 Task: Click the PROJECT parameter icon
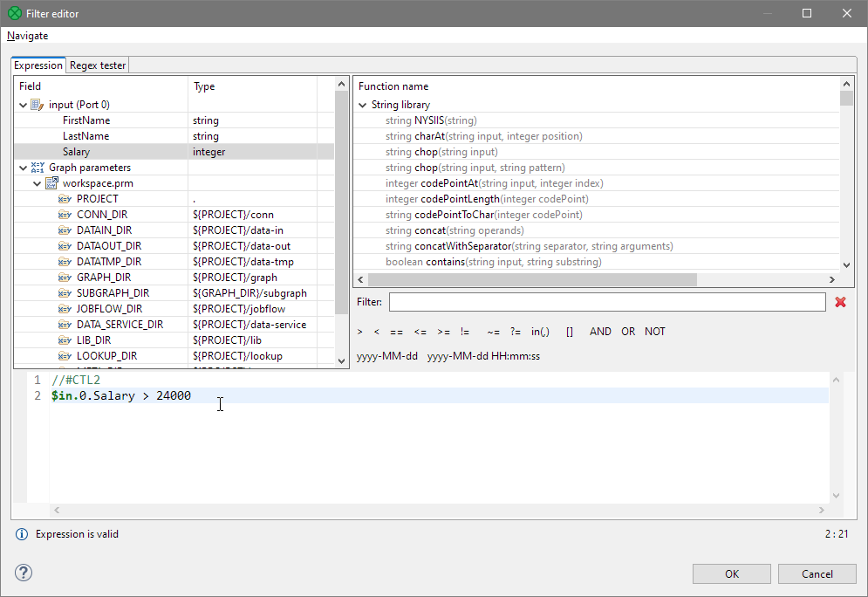[65, 199]
